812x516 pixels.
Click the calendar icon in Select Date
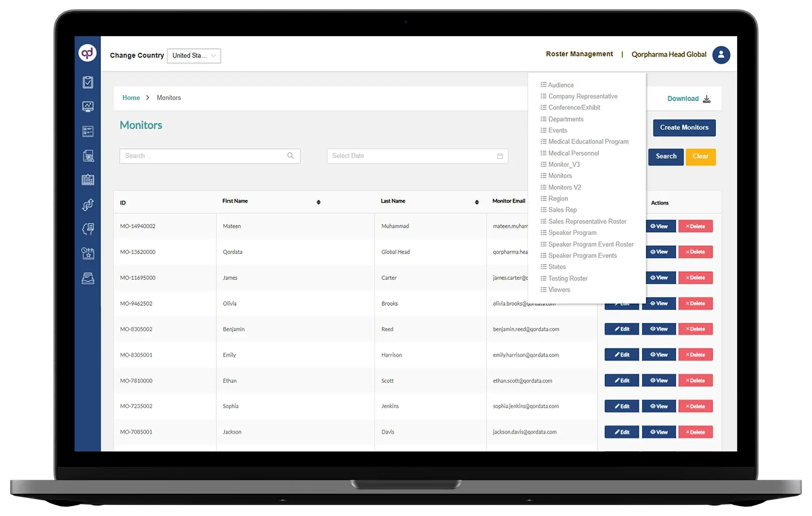[500, 156]
